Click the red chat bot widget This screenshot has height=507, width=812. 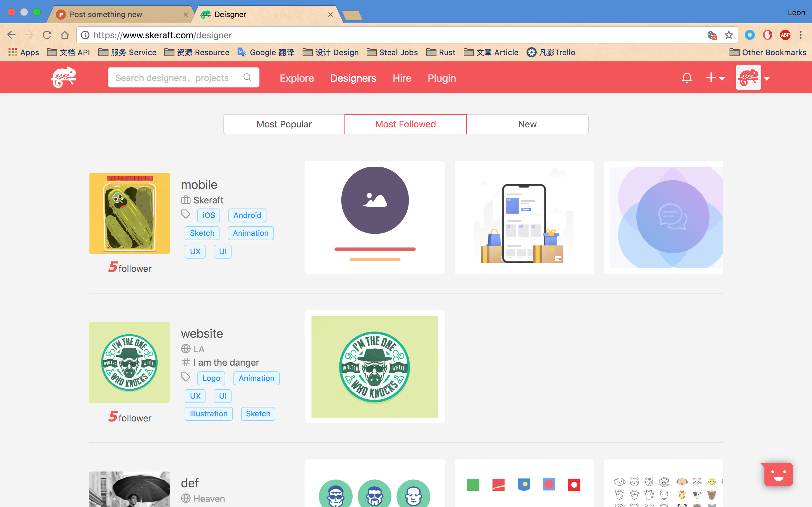pos(778,474)
